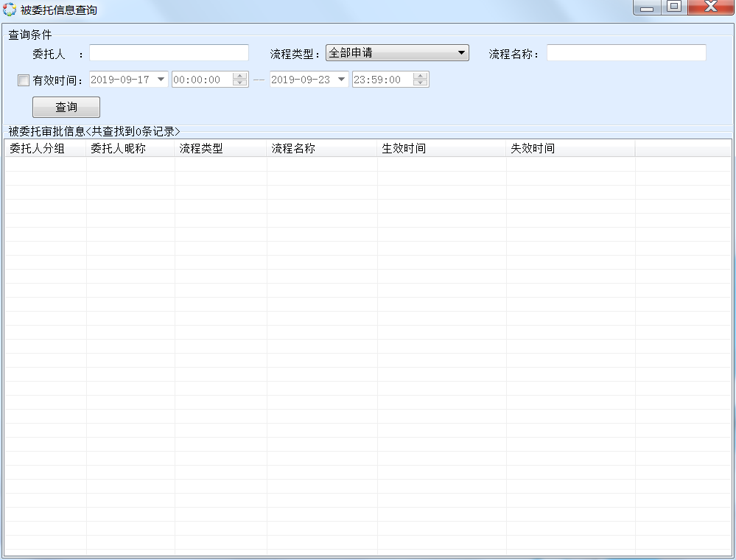Increase end time with up spinner
This screenshot has width=736, height=560.
point(421,76)
